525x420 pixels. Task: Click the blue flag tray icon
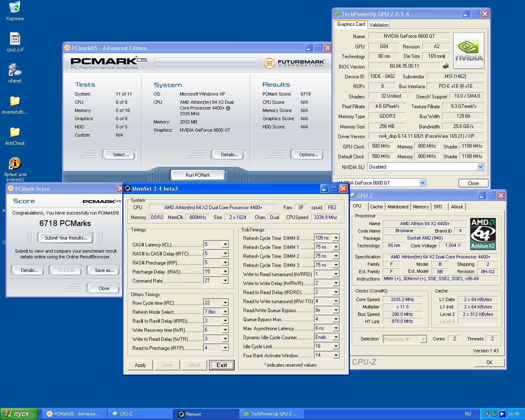[502, 414]
